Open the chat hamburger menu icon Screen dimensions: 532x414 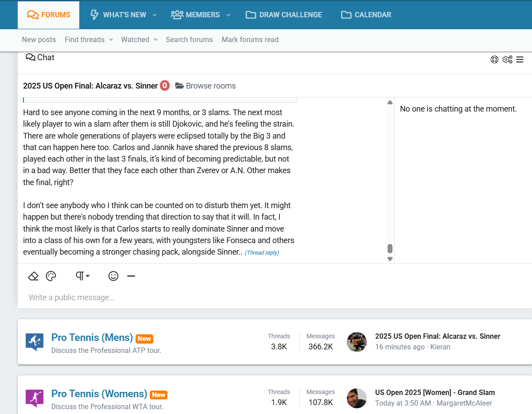click(520, 59)
